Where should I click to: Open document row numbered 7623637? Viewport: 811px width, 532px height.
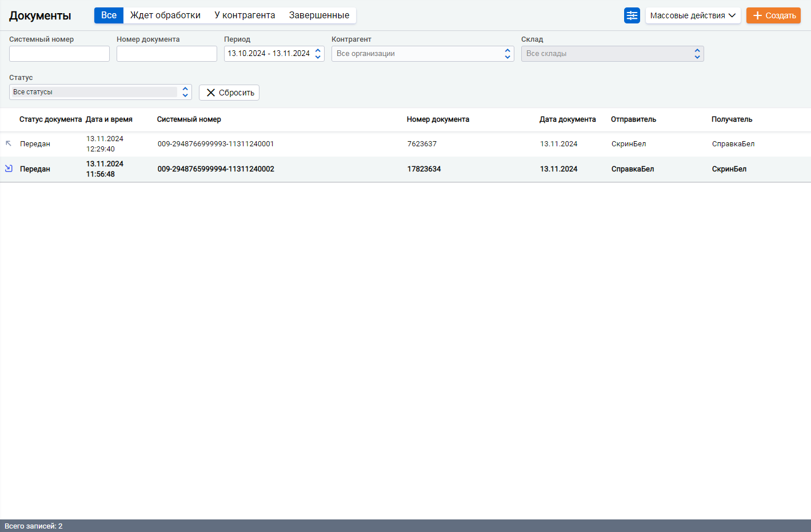tap(405, 144)
